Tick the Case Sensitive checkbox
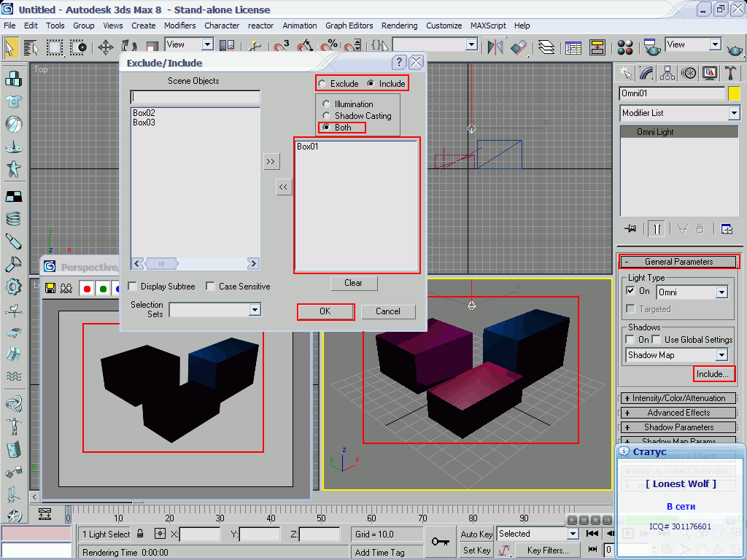Image resolution: width=747 pixels, height=560 pixels. 210,287
